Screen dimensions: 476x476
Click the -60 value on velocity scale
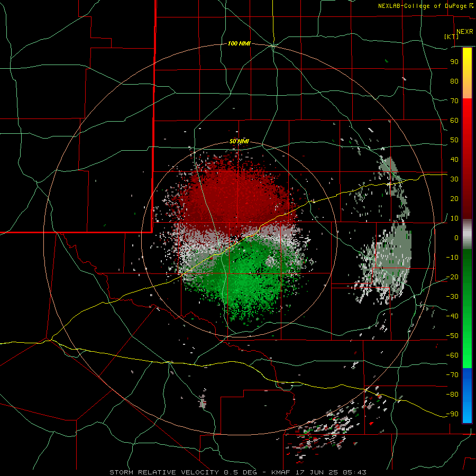452,355
